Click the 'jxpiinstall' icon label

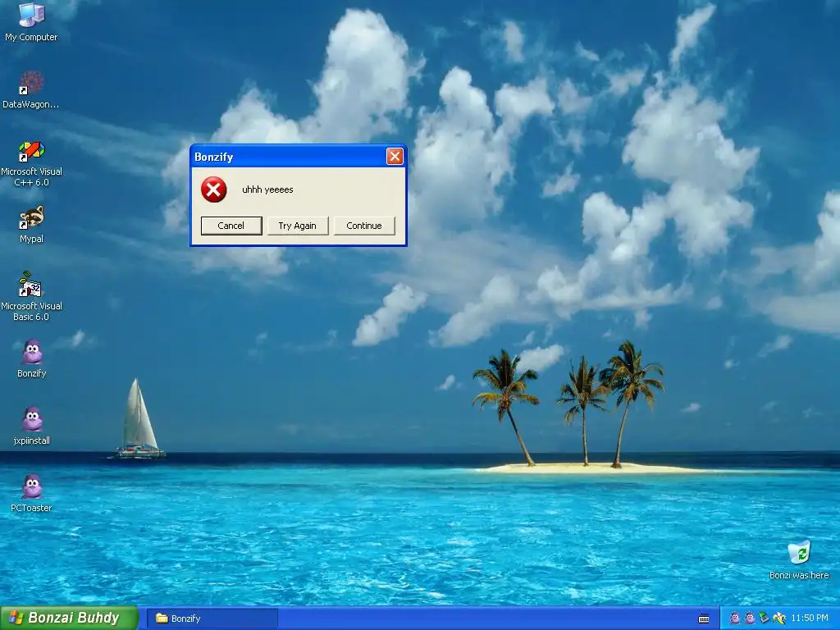[31, 441]
